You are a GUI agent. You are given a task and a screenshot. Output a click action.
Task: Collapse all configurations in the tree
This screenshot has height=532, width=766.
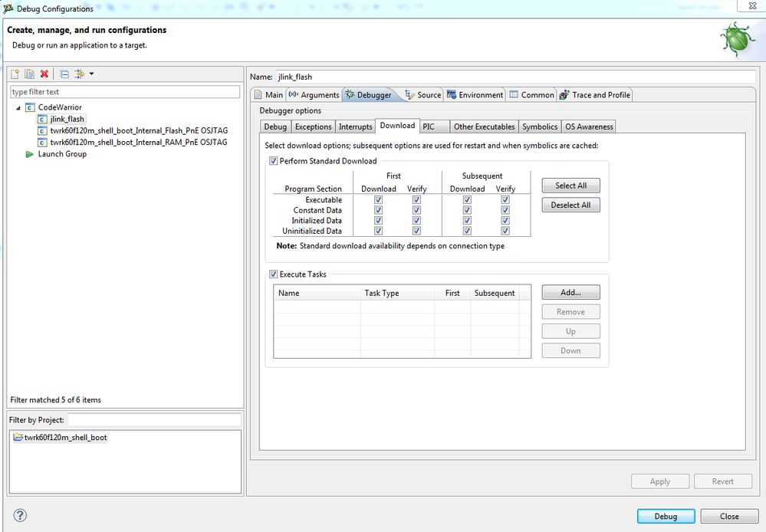(x=64, y=74)
